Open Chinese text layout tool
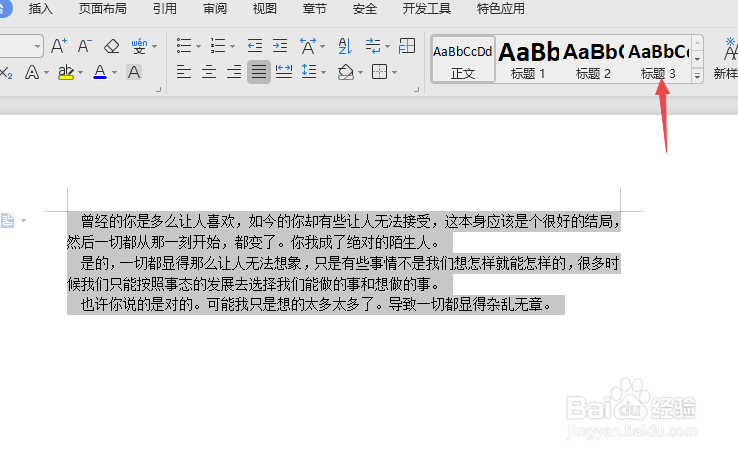Viewport: 738px width, 457px height. pyautogui.click(x=308, y=46)
